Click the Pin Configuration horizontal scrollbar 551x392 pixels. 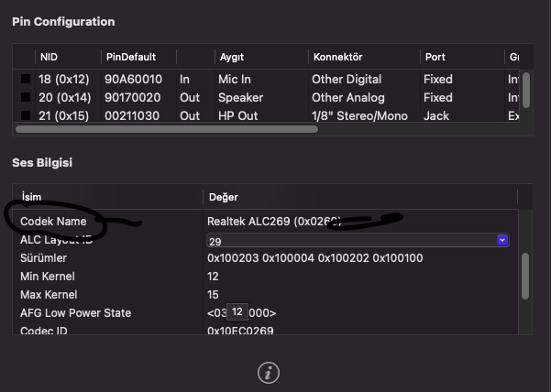pos(165,129)
